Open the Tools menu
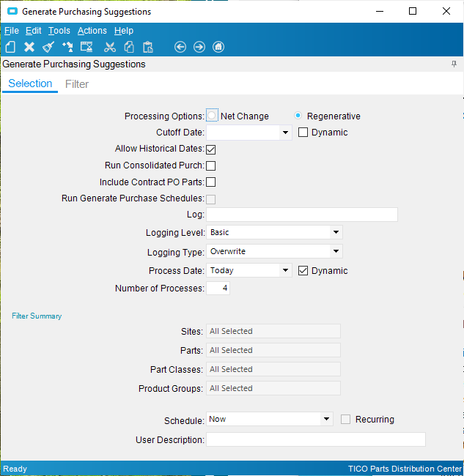The width and height of the screenshot is (464, 476). click(x=59, y=31)
